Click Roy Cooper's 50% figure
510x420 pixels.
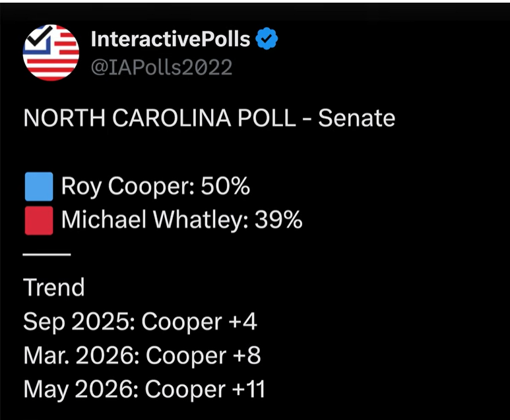coord(226,186)
